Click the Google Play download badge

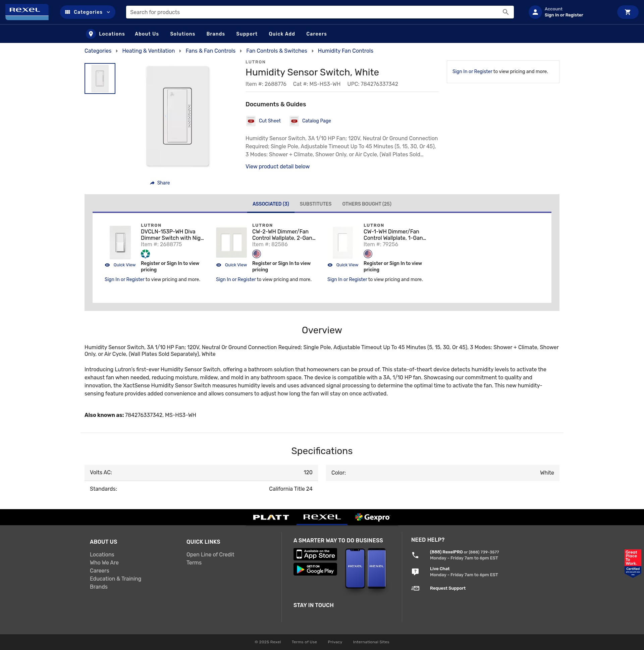pos(315,570)
